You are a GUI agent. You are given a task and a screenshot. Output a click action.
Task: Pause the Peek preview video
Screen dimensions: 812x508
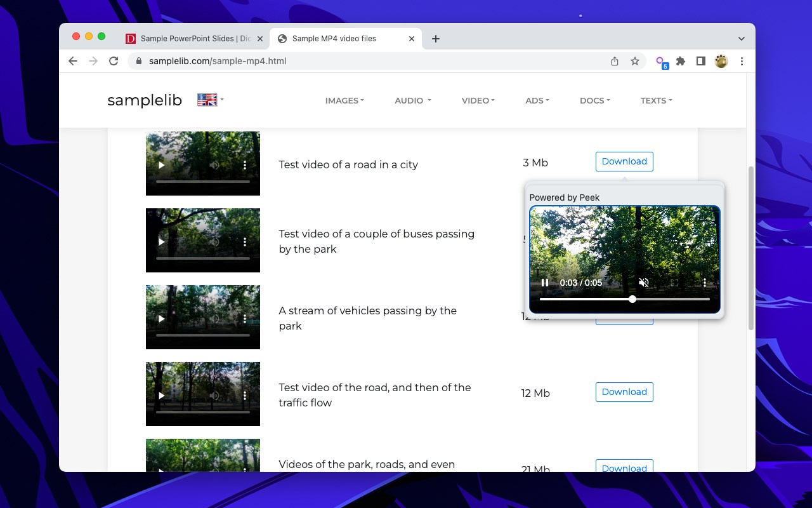(x=545, y=283)
